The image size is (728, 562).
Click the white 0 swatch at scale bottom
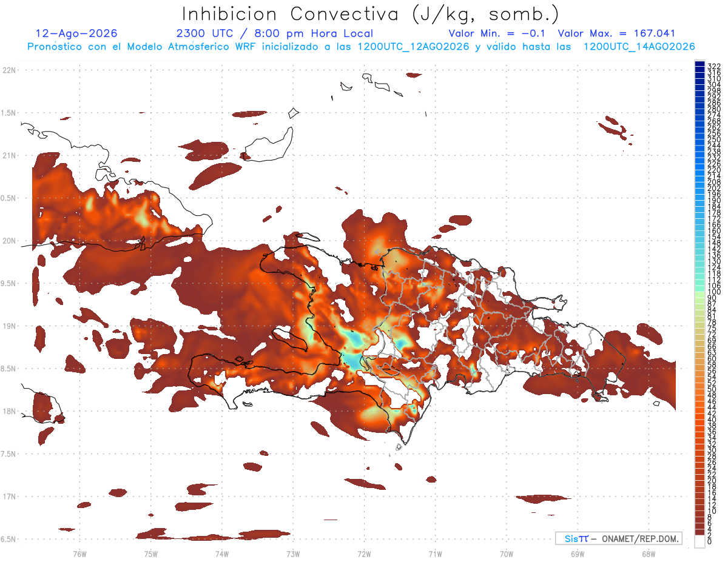point(699,542)
